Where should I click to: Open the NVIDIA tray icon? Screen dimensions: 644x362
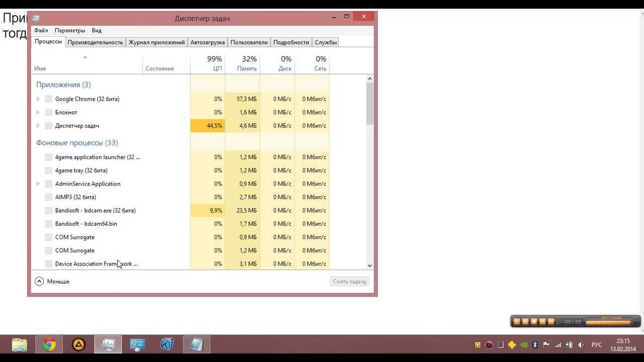524,345
